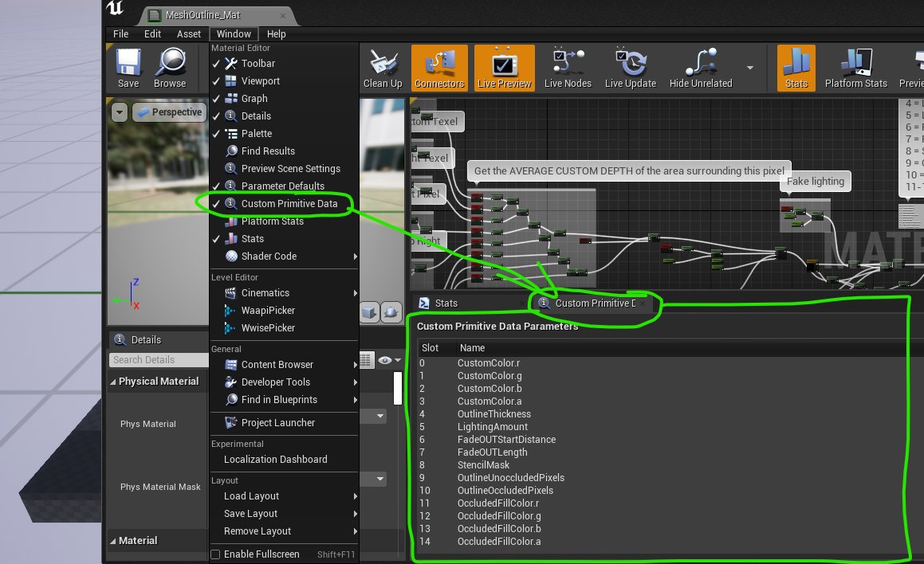This screenshot has width=924, height=564.
Task: Click Hide Unrelated toolbar icon
Action: (x=701, y=69)
